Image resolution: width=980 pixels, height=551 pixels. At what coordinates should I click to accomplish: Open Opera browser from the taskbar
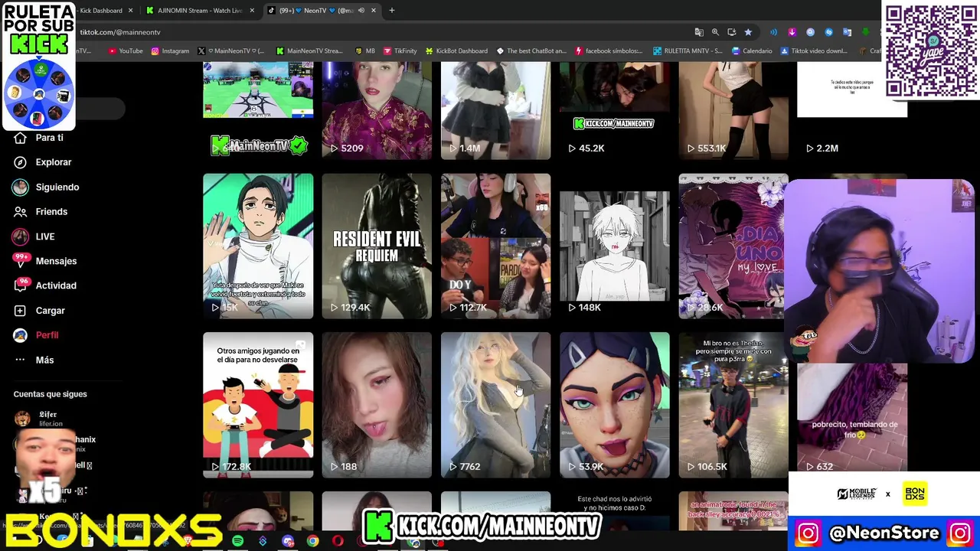pyautogui.click(x=338, y=541)
